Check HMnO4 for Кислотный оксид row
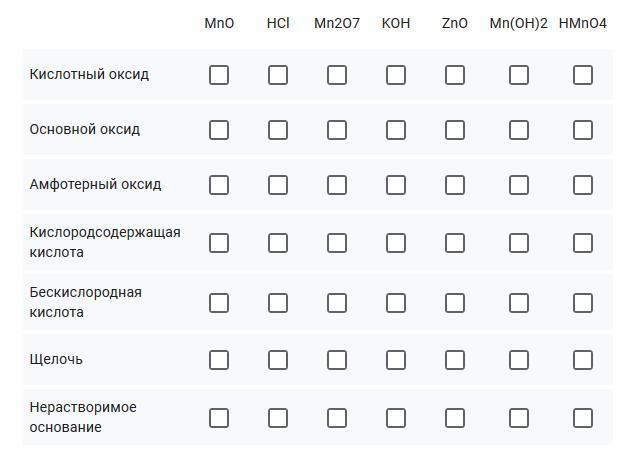Image resolution: width=630 pixels, height=472 pixels. (583, 75)
